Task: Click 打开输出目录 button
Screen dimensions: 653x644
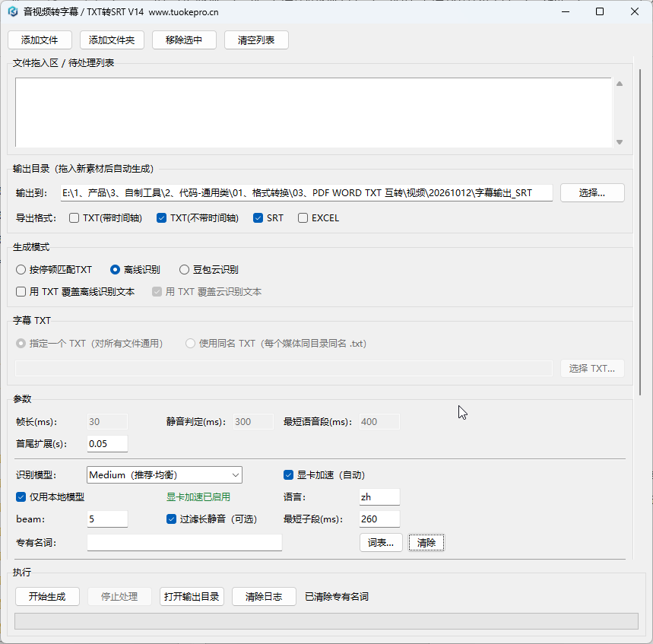Action: coord(192,597)
